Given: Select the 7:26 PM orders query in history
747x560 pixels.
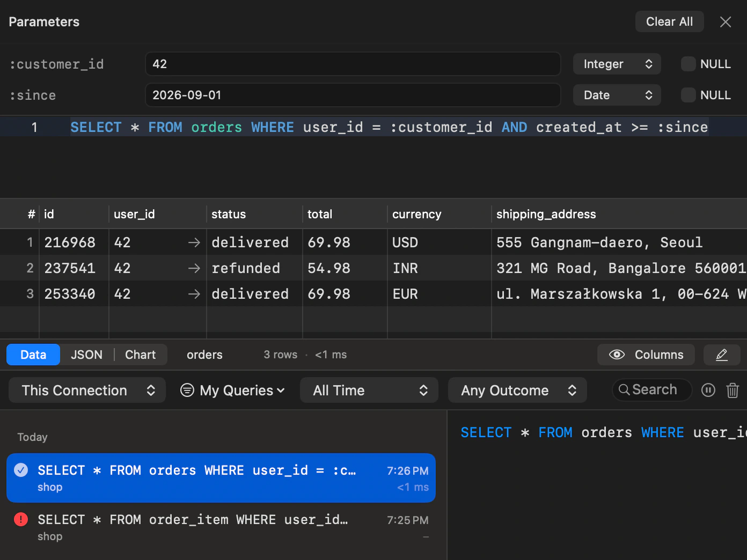Looking at the screenshot, I should [221, 478].
